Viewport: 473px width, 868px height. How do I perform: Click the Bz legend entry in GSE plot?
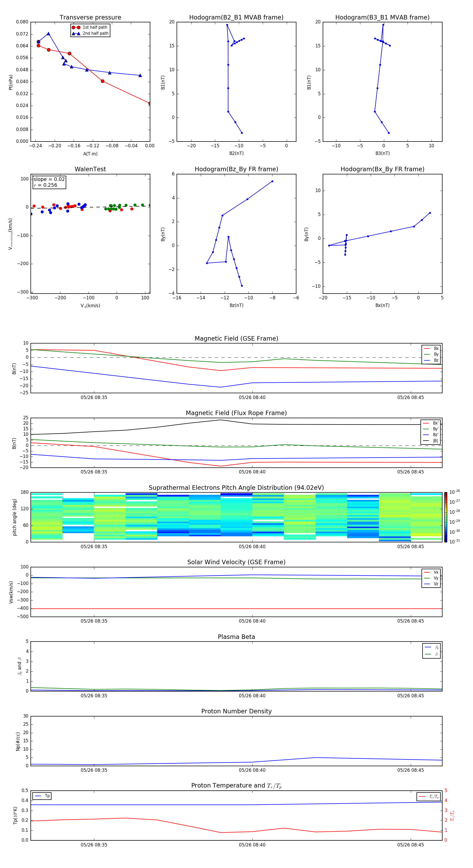tap(431, 360)
